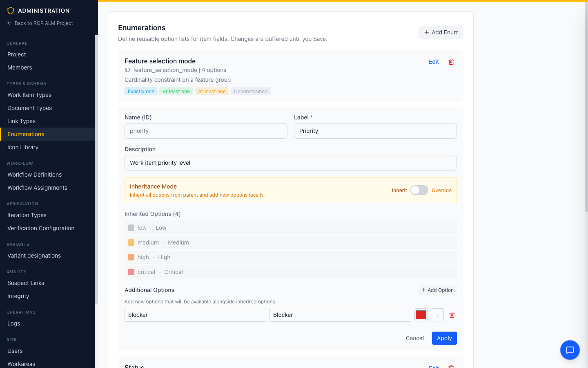Click the inherited medium - Medium row
The width and height of the screenshot is (588, 368).
(291, 242)
